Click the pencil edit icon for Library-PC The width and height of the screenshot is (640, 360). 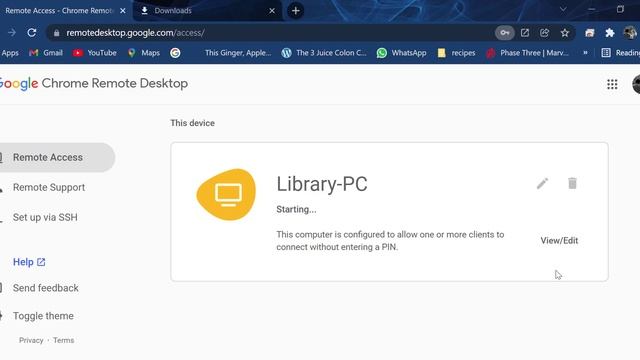[542, 184]
